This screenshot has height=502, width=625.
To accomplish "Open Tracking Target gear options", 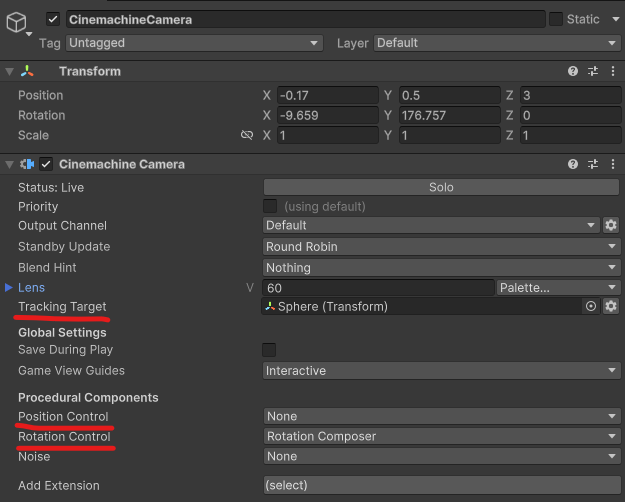I will pyautogui.click(x=611, y=306).
